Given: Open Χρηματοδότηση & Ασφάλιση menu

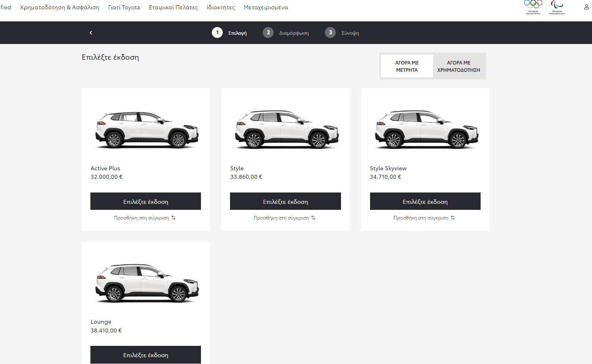Looking at the screenshot, I should coord(59,7).
